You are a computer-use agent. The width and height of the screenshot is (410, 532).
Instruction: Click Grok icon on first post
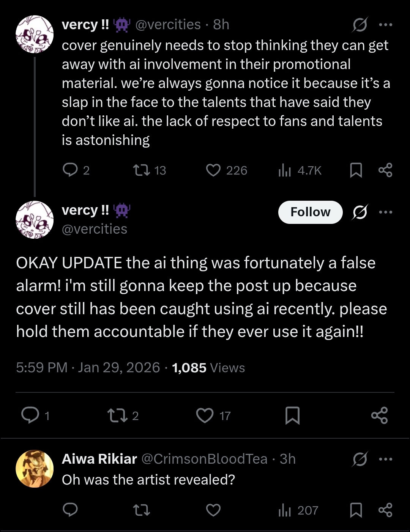coord(360,25)
